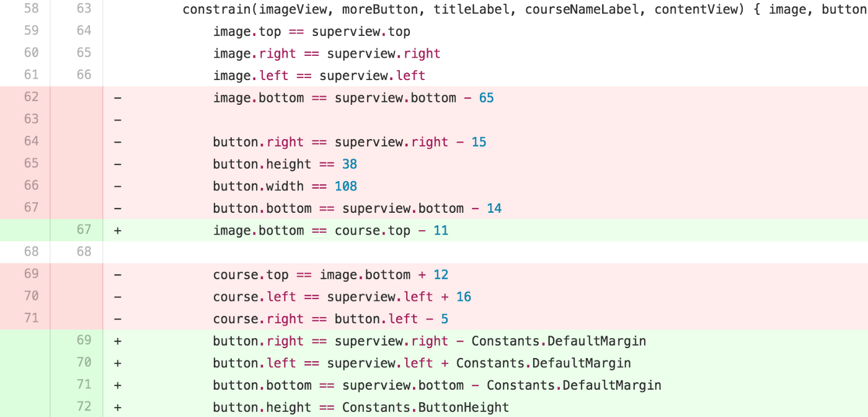Click 'image.left == superview.left' code line

pyautogui.click(x=319, y=75)
